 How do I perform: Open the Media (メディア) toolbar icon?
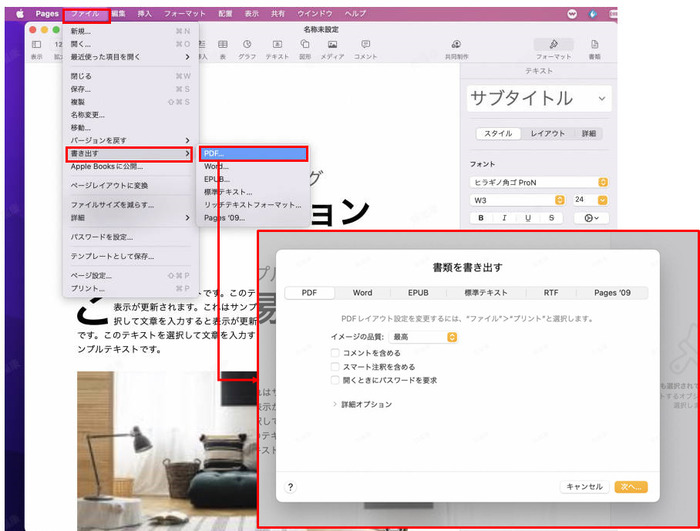333,44
